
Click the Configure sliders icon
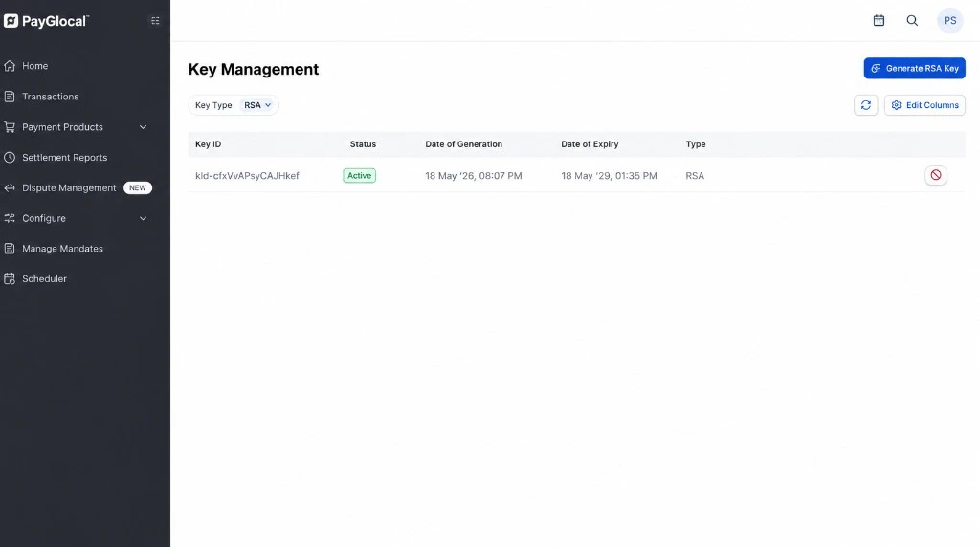pyautogui.click(x=10, y=218)
